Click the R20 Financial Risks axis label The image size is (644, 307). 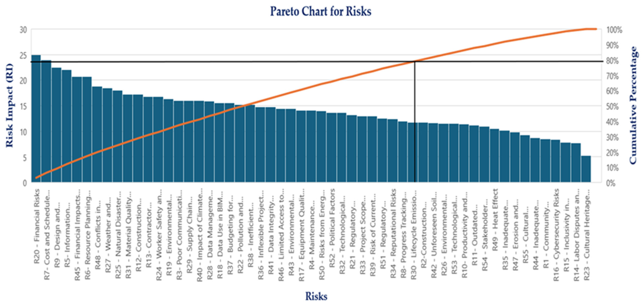pyautogui.click(x=37, y=226)
